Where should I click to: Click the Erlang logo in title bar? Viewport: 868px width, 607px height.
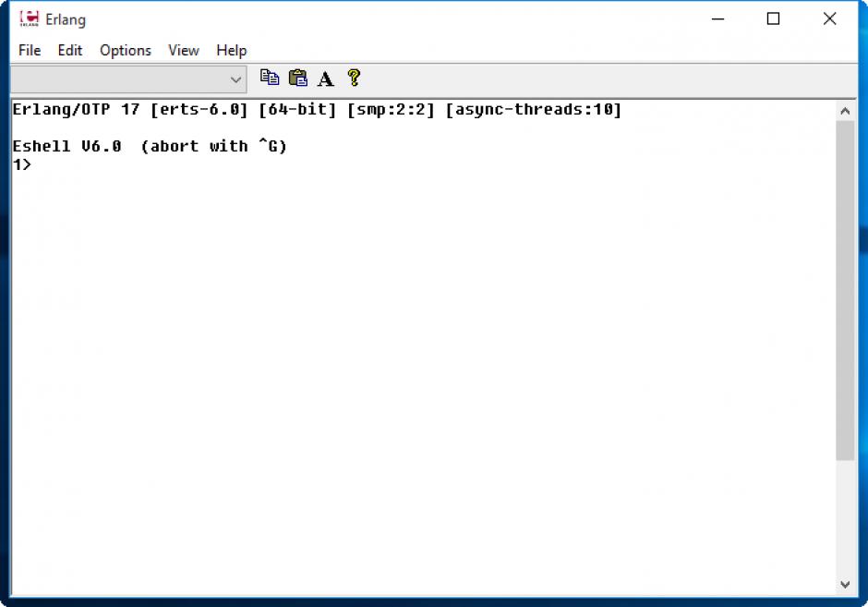[30, 18]
